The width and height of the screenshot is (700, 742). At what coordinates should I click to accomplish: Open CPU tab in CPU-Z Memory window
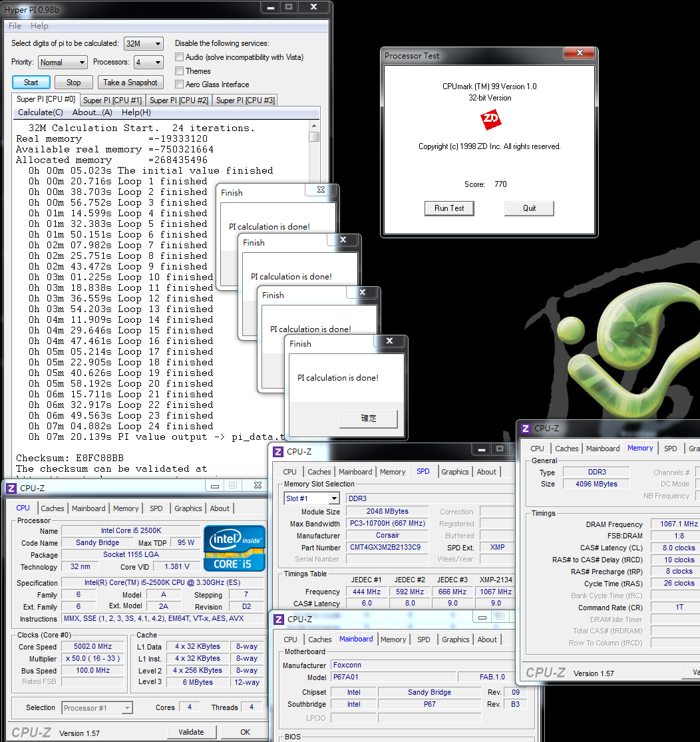pos(537,449)
